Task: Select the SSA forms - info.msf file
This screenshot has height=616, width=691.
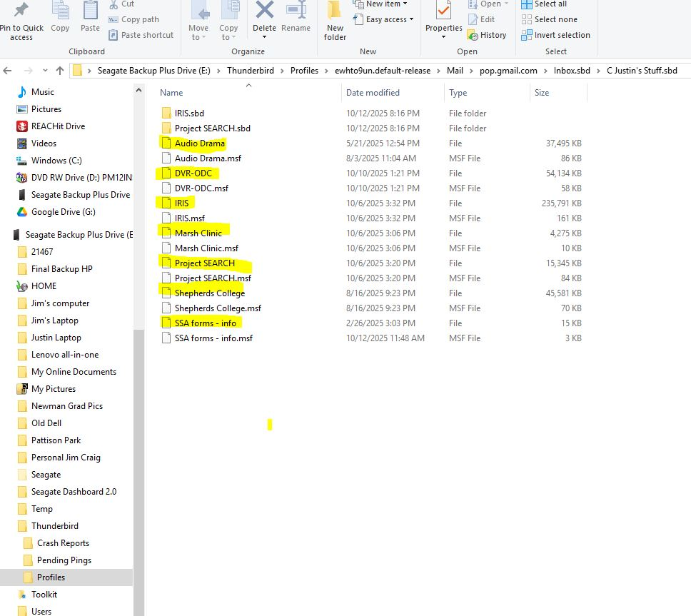Action: 213,338
